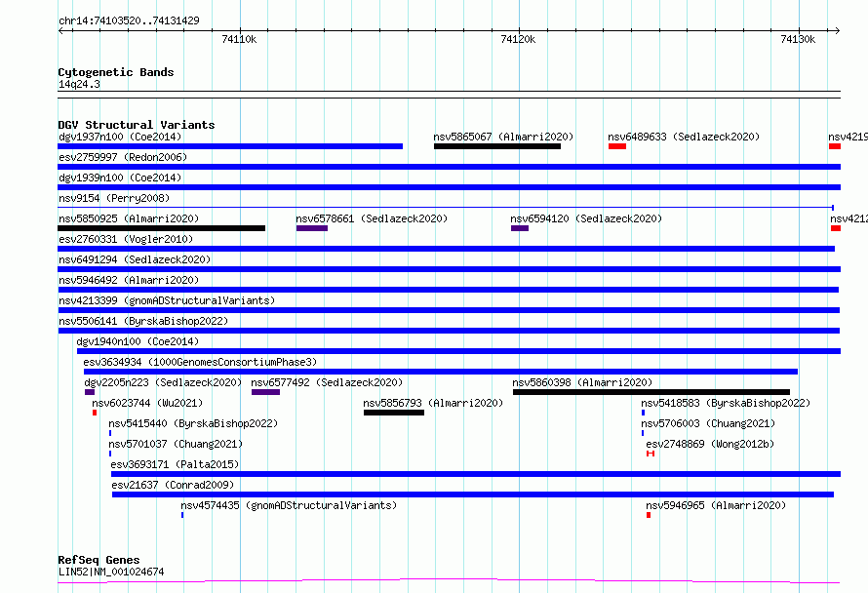Click nsv5706003 (Chuang2021) label

pyautogui.click(x=708, y=423)
